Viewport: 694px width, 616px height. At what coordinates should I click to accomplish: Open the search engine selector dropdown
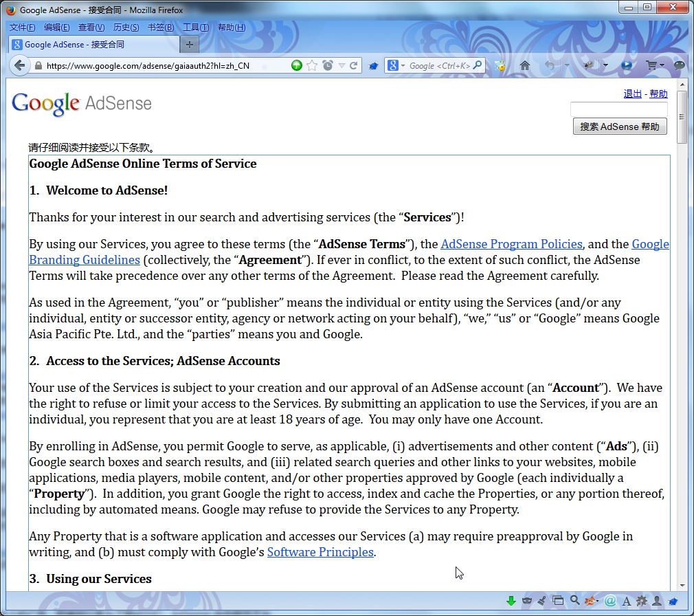click(x=403, y=65)
